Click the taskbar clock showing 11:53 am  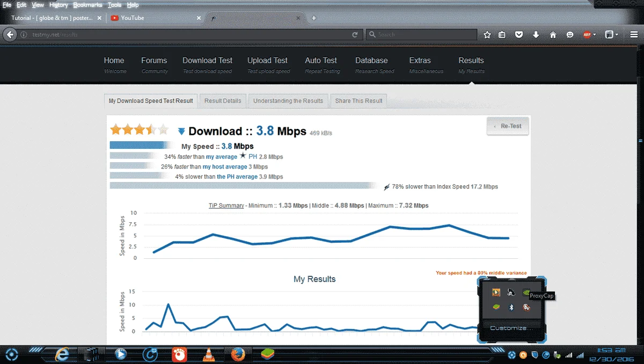[611, 352]
